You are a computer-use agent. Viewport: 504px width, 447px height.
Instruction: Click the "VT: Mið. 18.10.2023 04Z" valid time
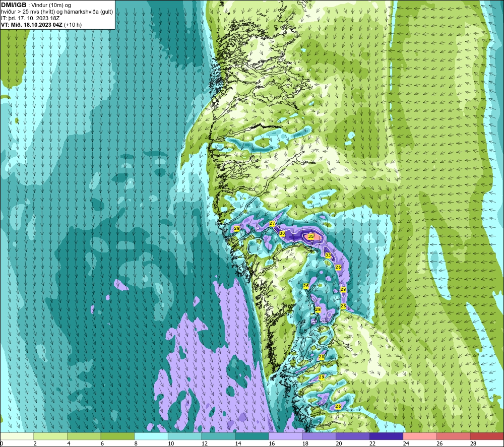point(32,25)
